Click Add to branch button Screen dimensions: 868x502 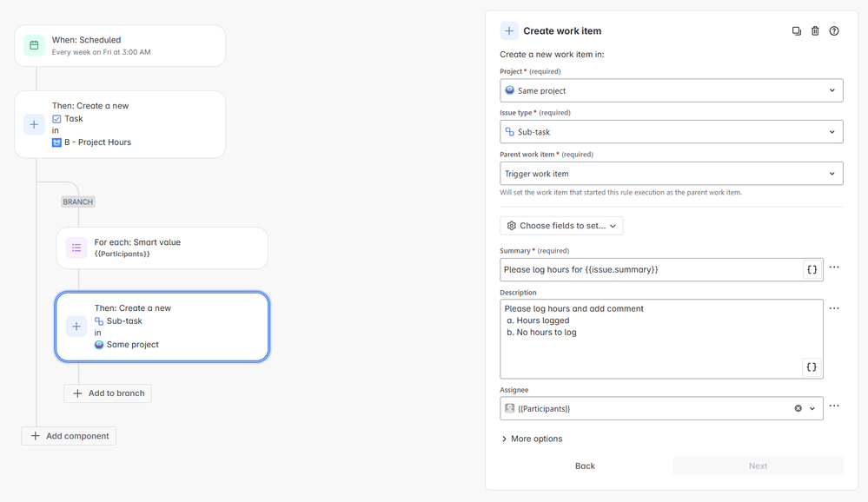coord(108,393)
